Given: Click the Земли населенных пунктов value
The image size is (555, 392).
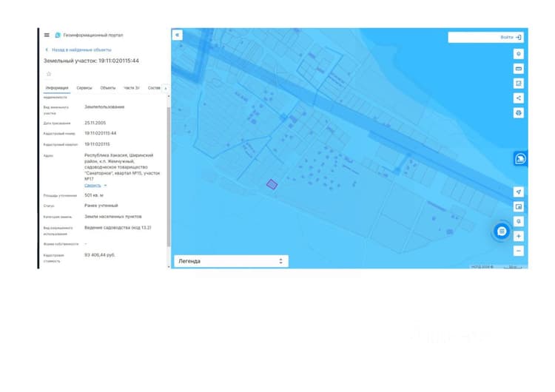Looking at the screenshot, I should tap(113, 217).
